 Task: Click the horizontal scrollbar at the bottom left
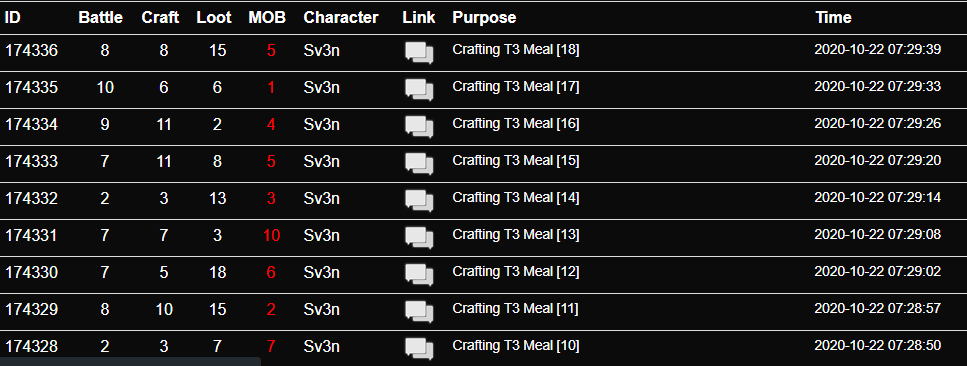pyautogui.click(x=130, y=362)
